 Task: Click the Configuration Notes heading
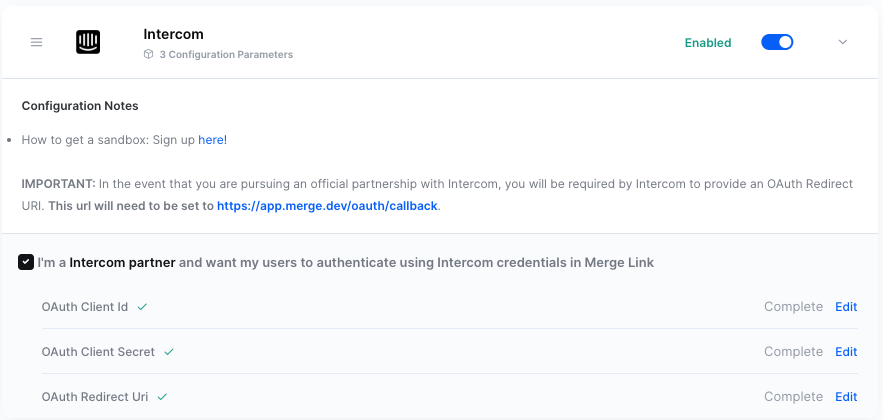80,106
